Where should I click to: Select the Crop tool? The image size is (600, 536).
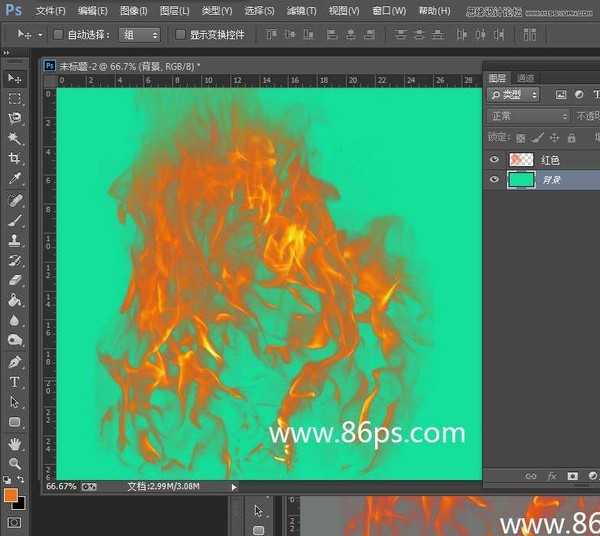15,158
